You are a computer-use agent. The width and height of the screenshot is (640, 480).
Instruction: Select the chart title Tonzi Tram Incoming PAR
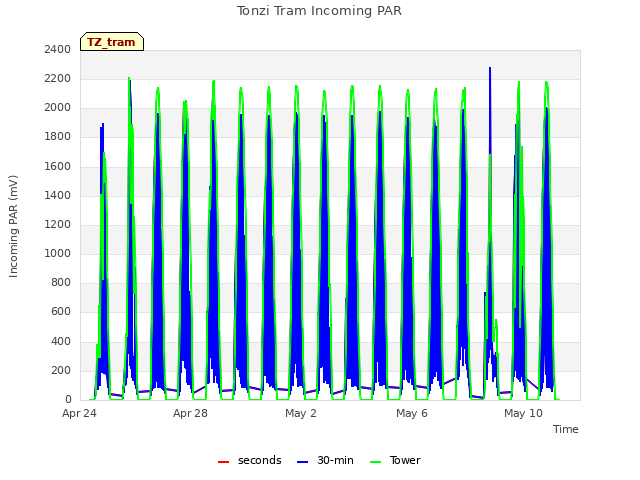(x=319, y=11)
